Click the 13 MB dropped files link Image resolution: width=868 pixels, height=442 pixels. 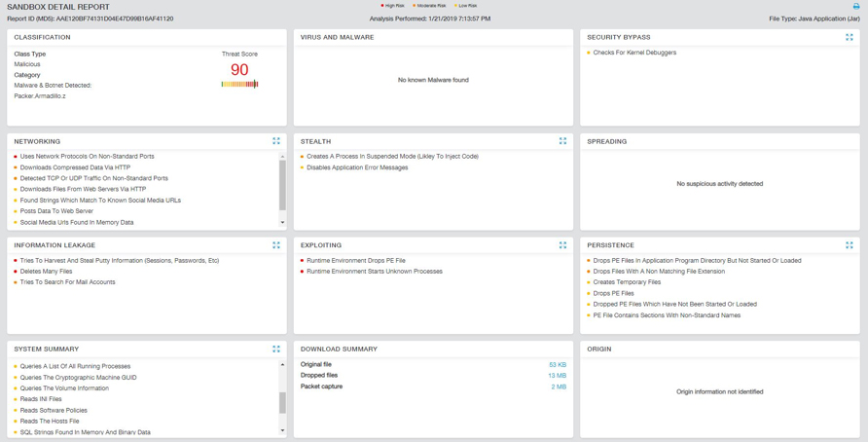click(557, 376)
